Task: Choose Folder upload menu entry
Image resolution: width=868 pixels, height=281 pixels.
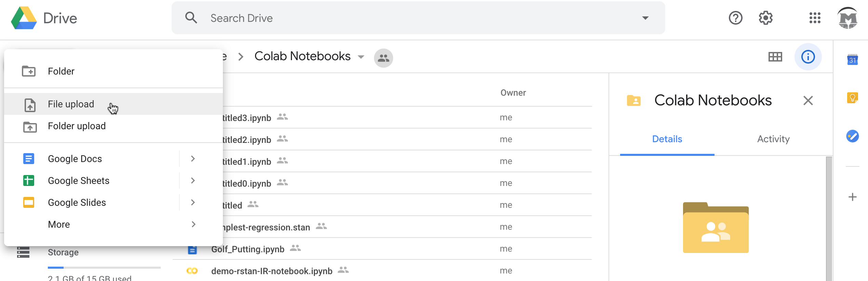Action: [77, 126]
